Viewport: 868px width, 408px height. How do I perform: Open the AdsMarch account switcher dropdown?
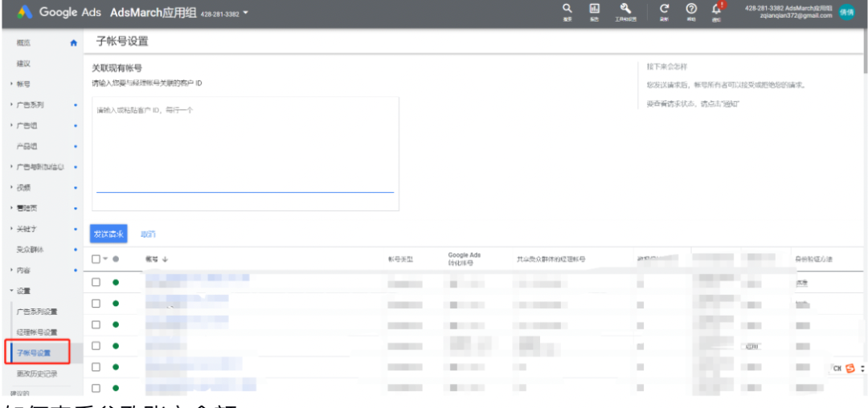(x=246, y=13)
